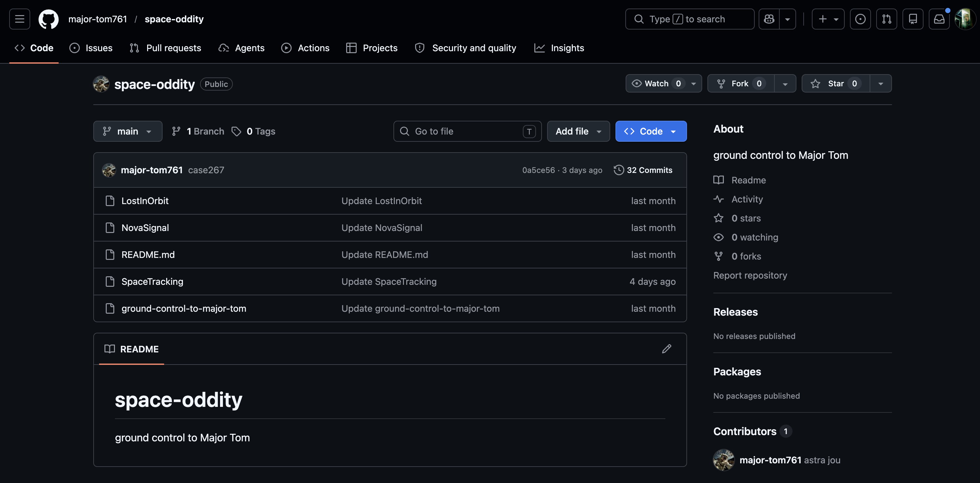The height and width of the screenshot is (483, 980).
Task: Open the SpaceTracking file
Action: point(152,282)
